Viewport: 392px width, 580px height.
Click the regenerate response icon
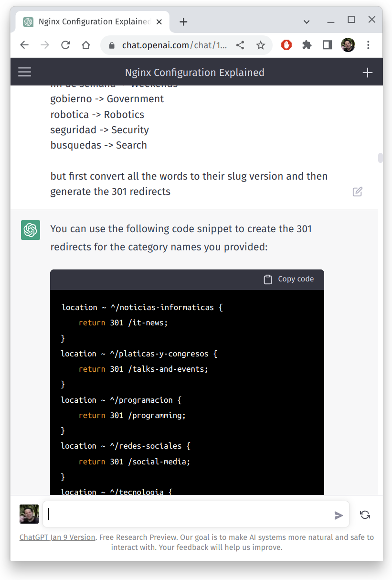click(x=365, y=515)
